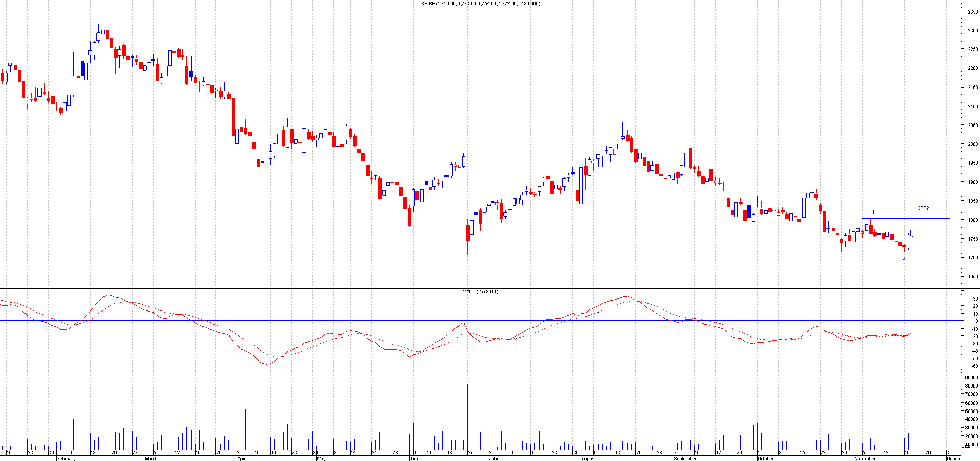Select the wave "1" label above the horizontal line
The width and height of the screenshot is (980, 461).
tap(873, 213)
